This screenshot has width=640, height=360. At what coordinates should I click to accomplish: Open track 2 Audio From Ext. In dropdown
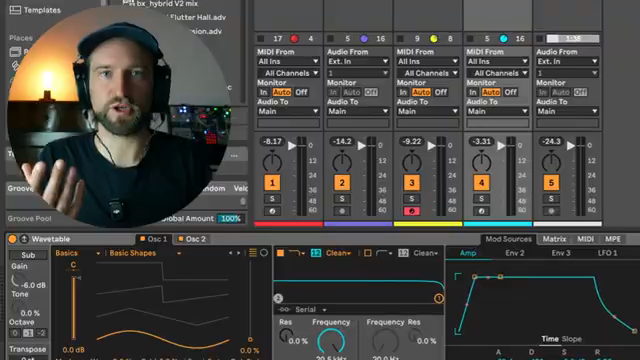coord(358,61)
